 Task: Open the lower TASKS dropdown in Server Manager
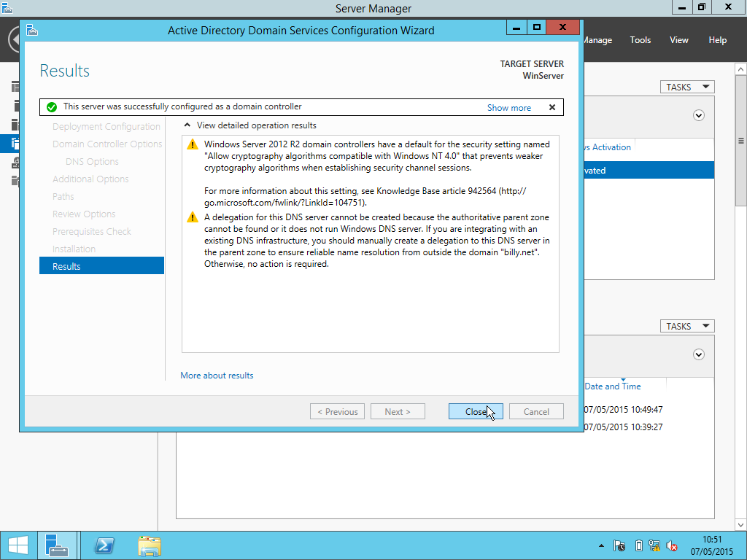point(687,326)
